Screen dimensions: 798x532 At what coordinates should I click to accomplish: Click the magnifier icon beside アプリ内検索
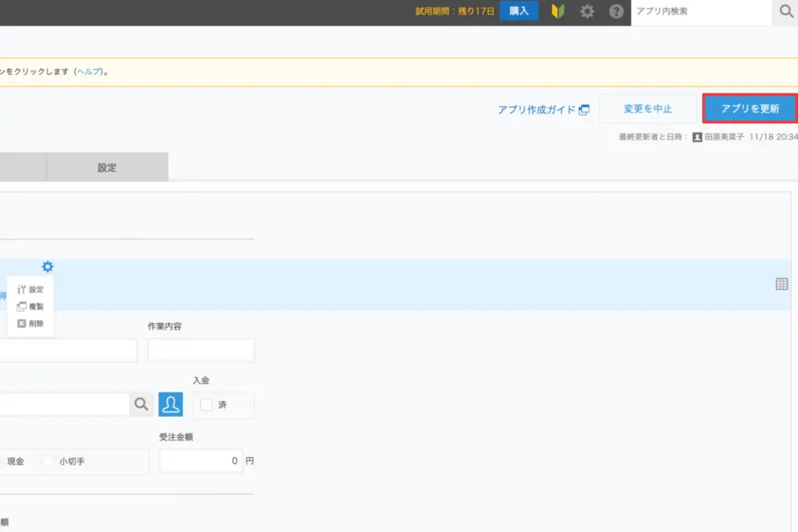(x=786, y=12)
